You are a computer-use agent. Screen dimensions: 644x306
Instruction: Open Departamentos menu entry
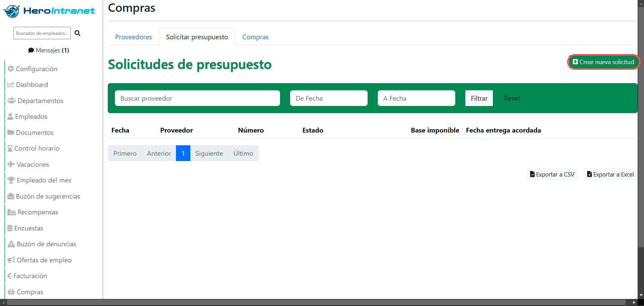(x=40, y=101)
